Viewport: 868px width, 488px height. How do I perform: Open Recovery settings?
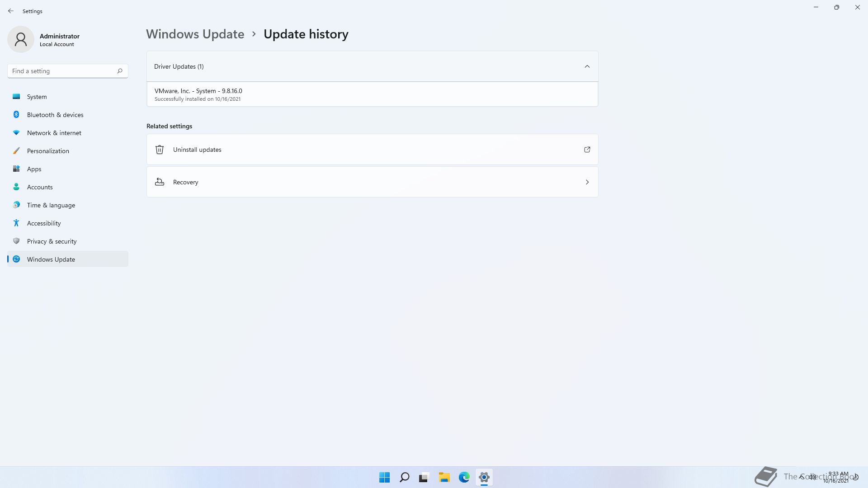tap(372, 182)
